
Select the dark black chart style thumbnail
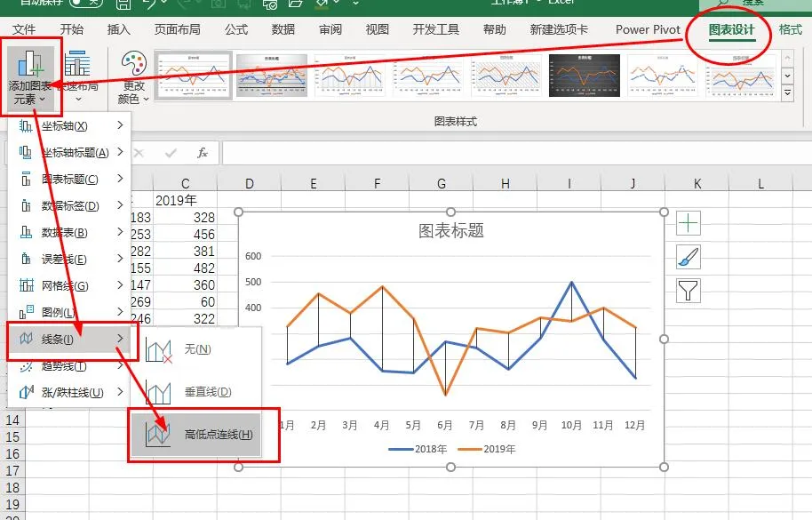(585, 76)
